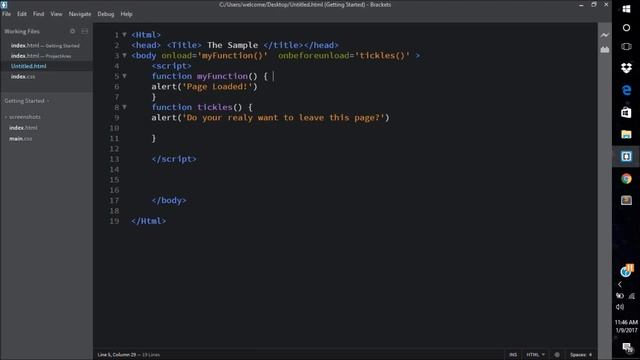Viewport: 640px width, 360px height.
Task: Select index.css in Working Files
Action: click(23, 77)
